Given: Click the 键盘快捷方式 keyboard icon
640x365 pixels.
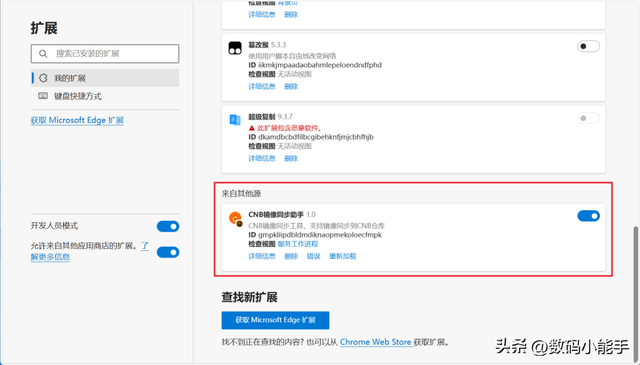Looking at the screenshot, I should click(43, 96).
